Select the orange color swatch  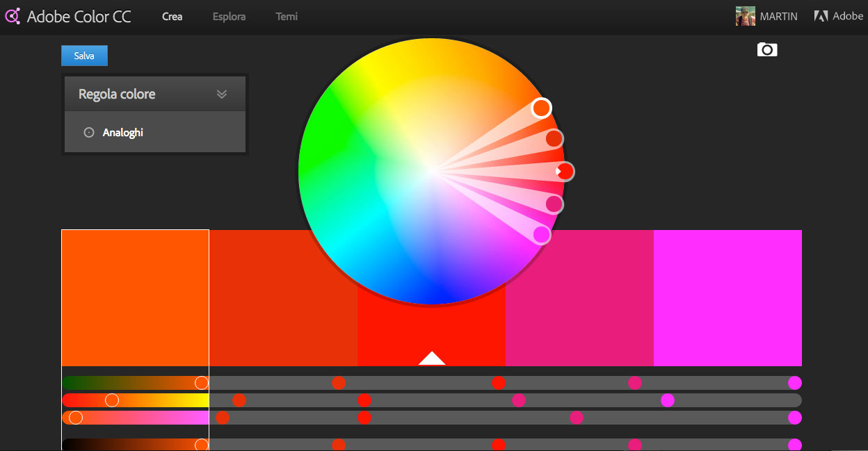click(135, 297)
